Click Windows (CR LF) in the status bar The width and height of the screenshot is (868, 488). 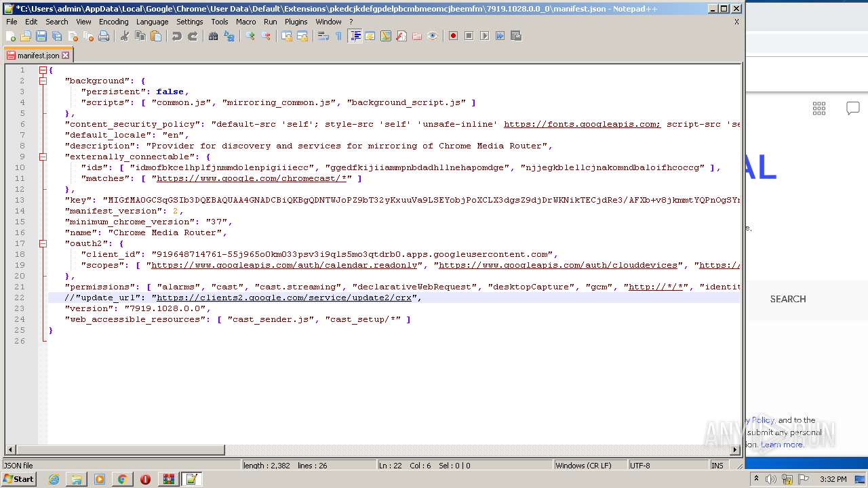pos(589,466)
